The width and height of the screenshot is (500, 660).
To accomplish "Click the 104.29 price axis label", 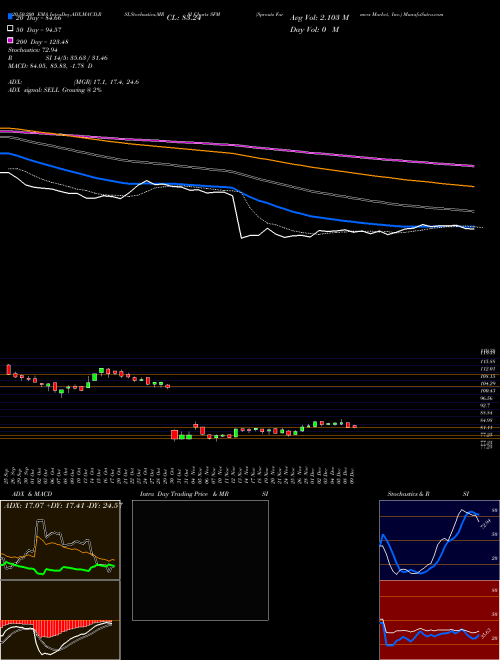I will point(487,383).
